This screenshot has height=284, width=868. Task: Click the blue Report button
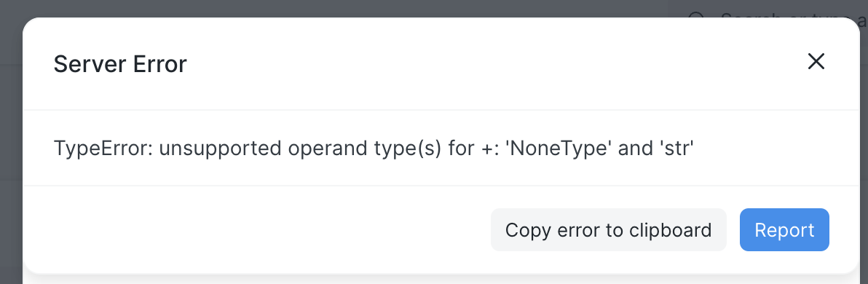784,229
